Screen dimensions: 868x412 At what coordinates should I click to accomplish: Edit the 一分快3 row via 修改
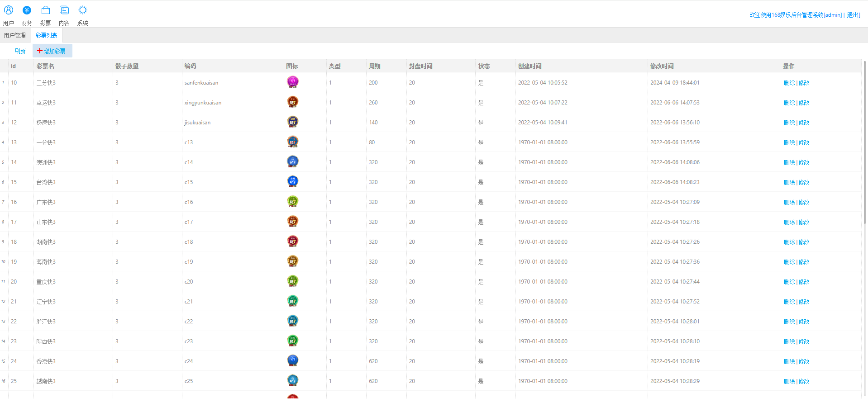coord(804,142)
